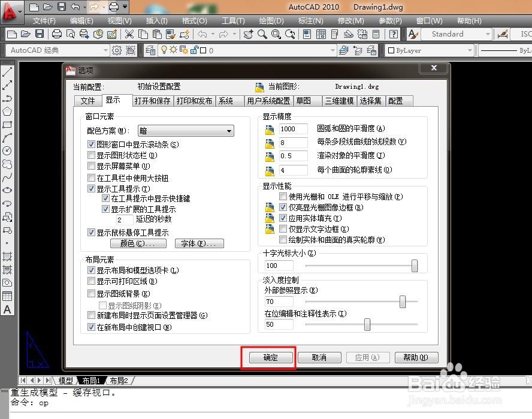Expand the quick access toolbar customize arrow
The width and height of the screenshot is (532, 419).
tap(125, 7)
